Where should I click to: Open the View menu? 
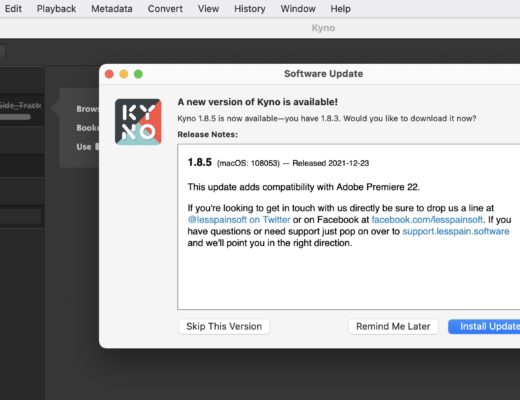tap(208, 9)
